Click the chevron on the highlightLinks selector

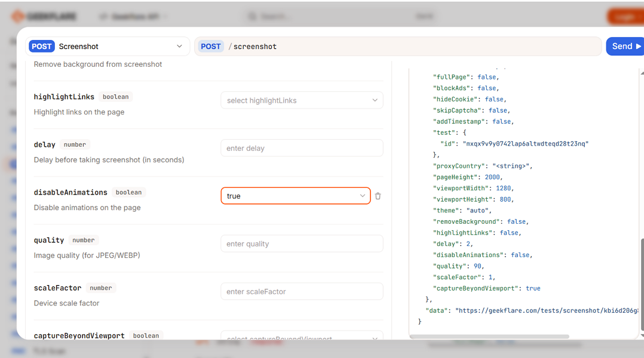pos(375,100)
